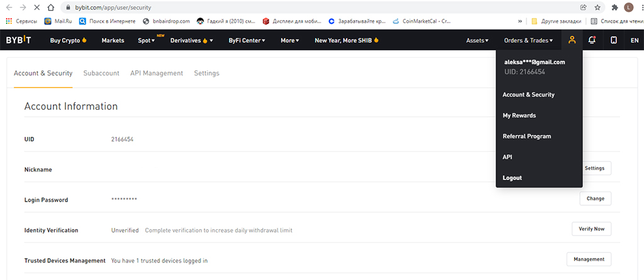Switch to API Management tab
This screenshot has height=280, width=644.
[157, 73]
